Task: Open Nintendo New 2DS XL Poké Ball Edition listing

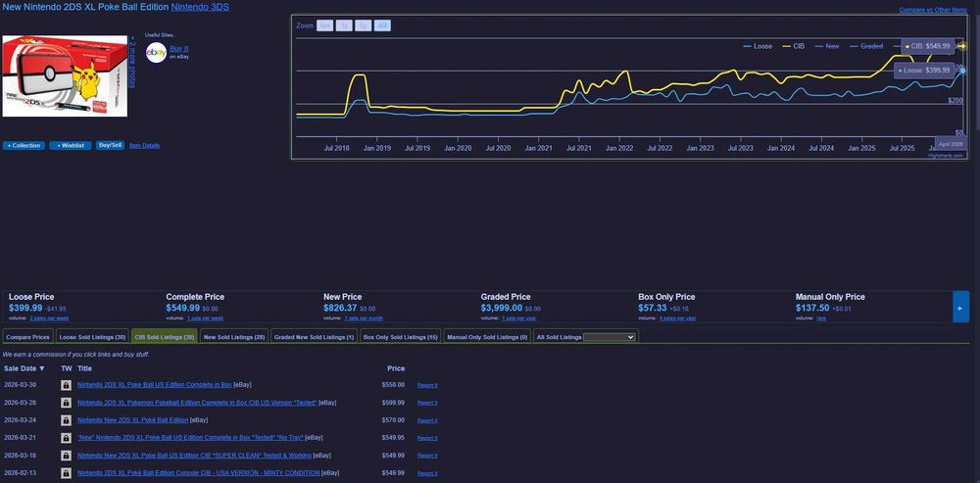Action: 132,420
